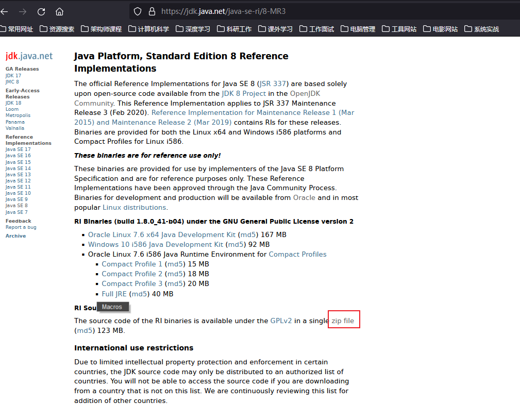Open the 科研工作 bookmarks folder
520x420 pixels.
pyautogui.click(x=234, y=29)
